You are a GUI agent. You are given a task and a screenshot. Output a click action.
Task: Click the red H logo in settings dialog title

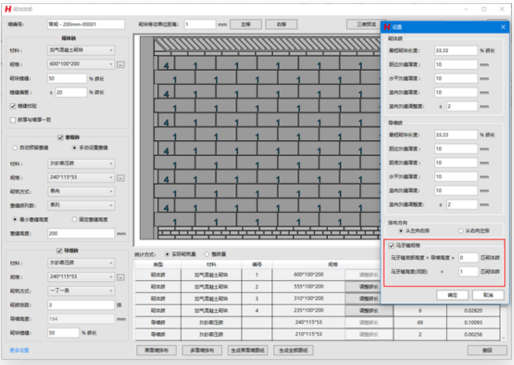click(x=387, y=27)
